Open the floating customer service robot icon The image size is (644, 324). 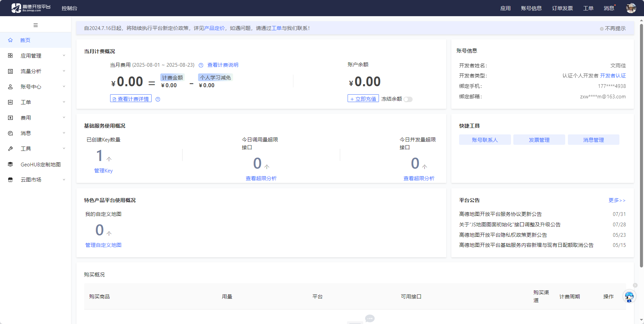pos(629,297)
